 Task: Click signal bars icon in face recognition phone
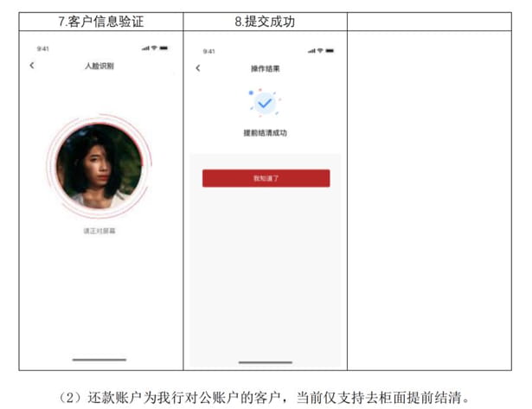coord(145,48)
